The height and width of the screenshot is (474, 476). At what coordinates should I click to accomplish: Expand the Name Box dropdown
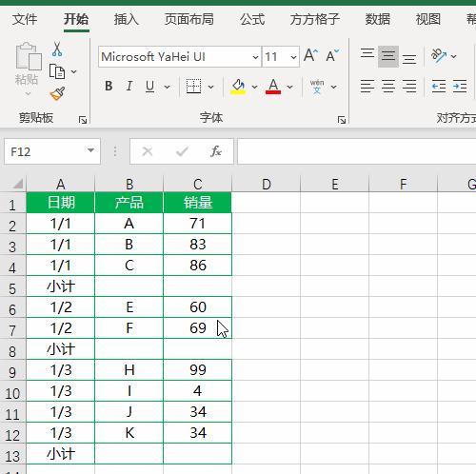(x=90, y=150)
